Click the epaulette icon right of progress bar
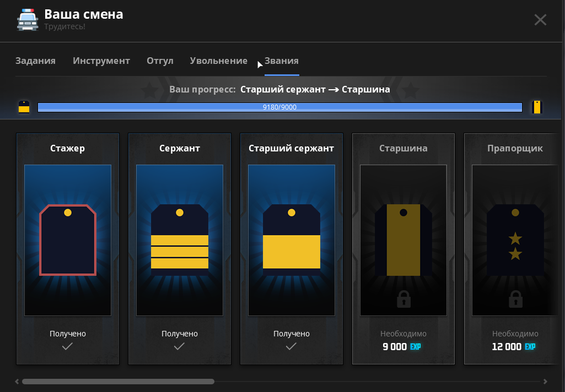The image size is (565, 392). [x=536, y=107]
